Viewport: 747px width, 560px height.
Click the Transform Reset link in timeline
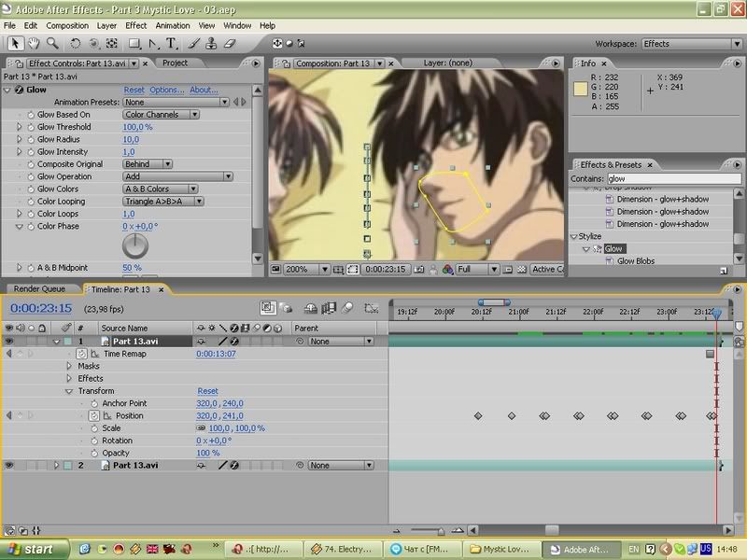pos(207,391)
